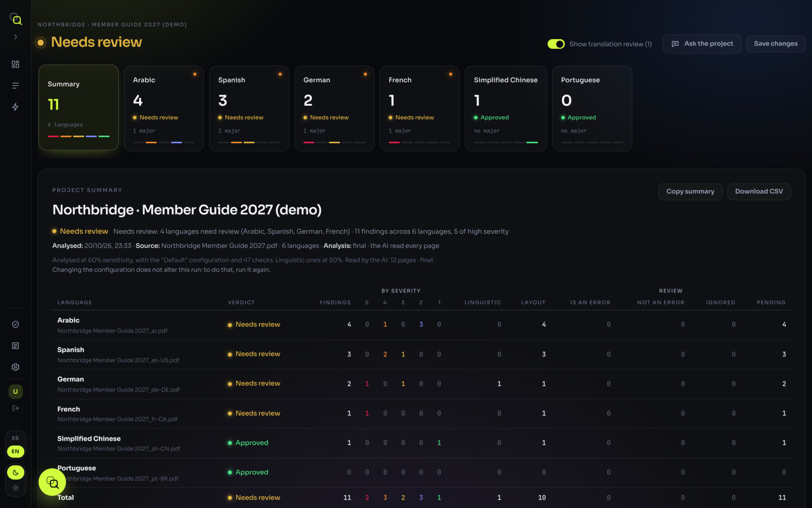
Task: Open the shield check icon in the sidebar
Action: point(15,325)
